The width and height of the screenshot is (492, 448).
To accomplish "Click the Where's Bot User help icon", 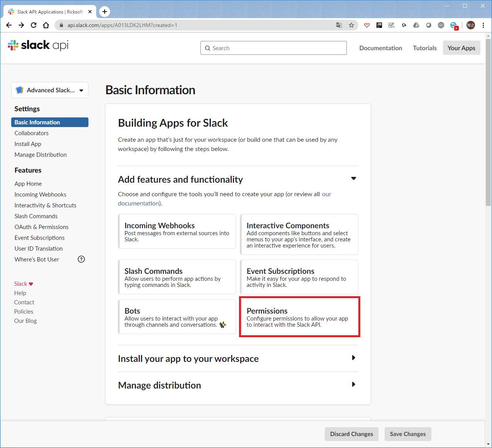I will point(81,259).
